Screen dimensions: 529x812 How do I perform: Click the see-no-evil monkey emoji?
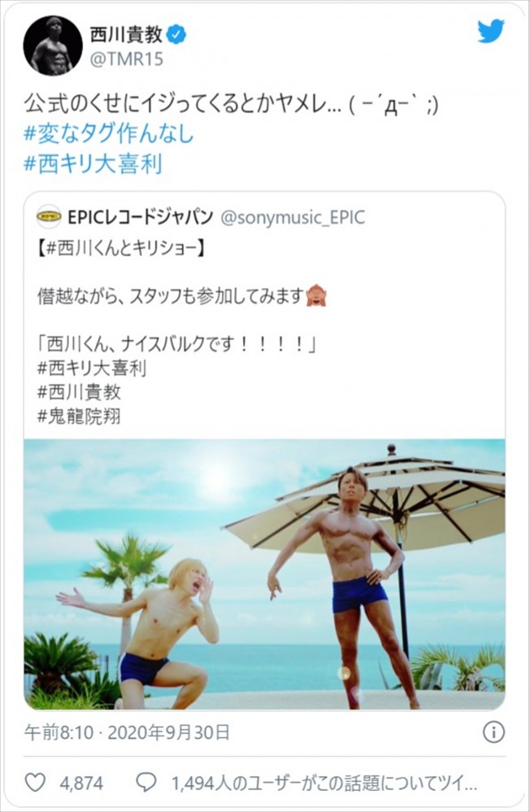tap(316, 295)
